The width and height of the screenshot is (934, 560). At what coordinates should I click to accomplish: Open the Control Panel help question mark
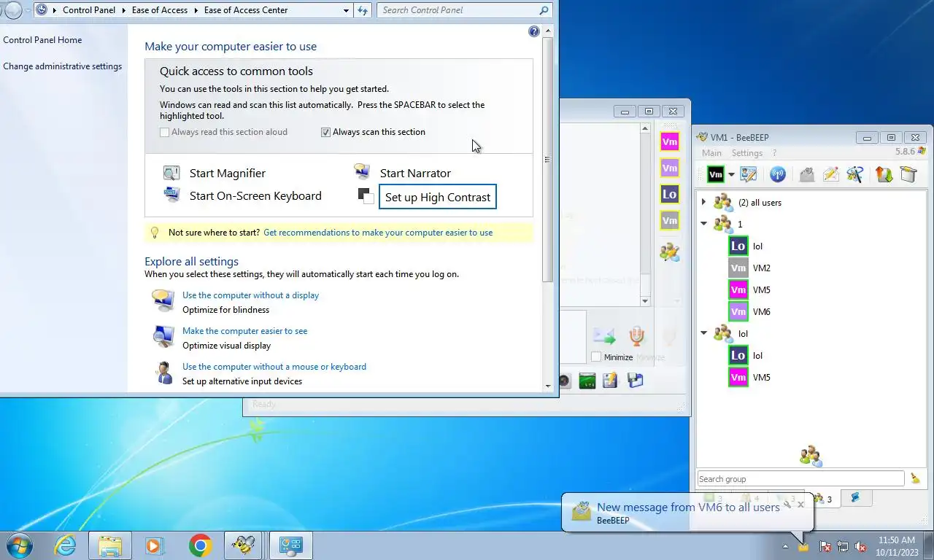pos(533,31)
